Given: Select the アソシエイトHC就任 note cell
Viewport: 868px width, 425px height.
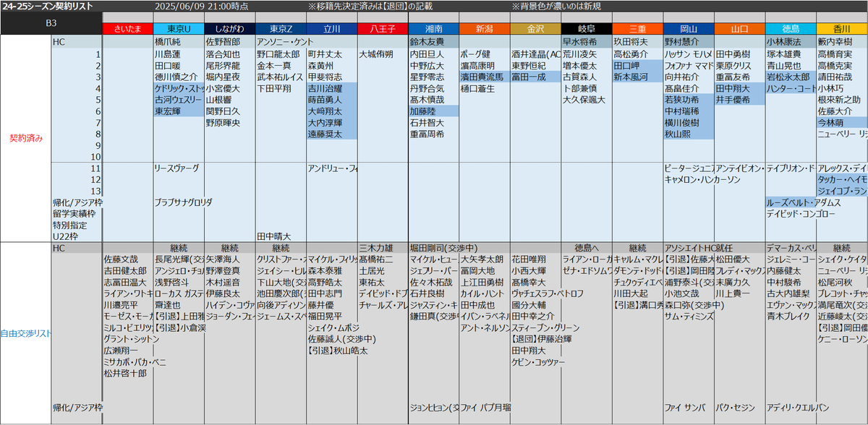Looking at the screenshot, I should [698, 248].
